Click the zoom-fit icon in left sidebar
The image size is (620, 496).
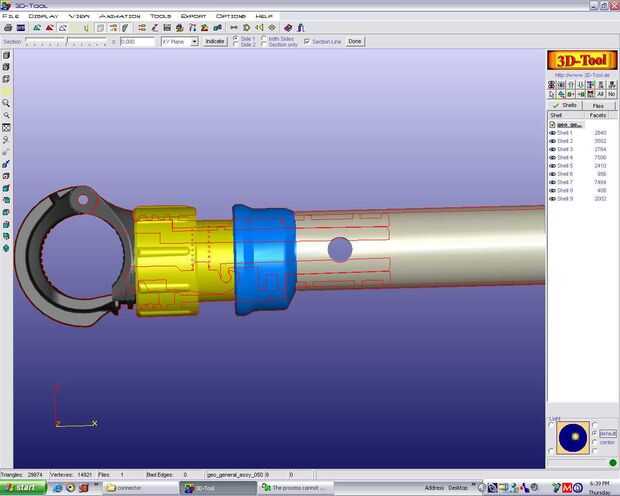[x=6, y=127]
